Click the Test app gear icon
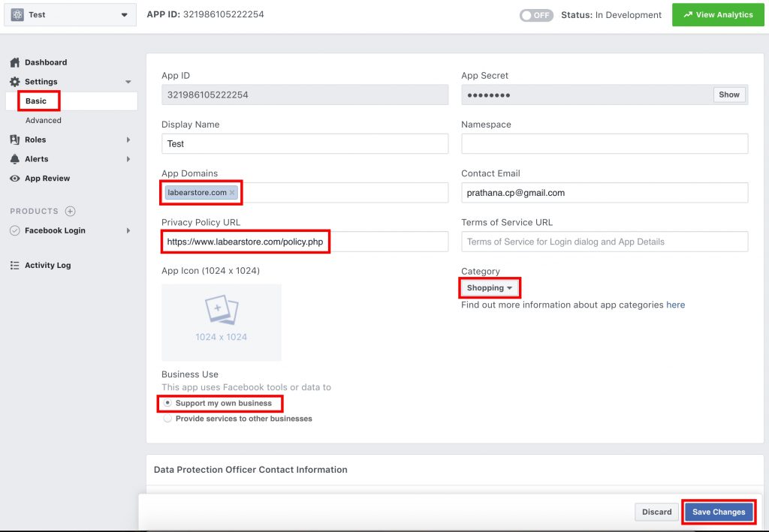Screen dimensions: 769x532 17,15
